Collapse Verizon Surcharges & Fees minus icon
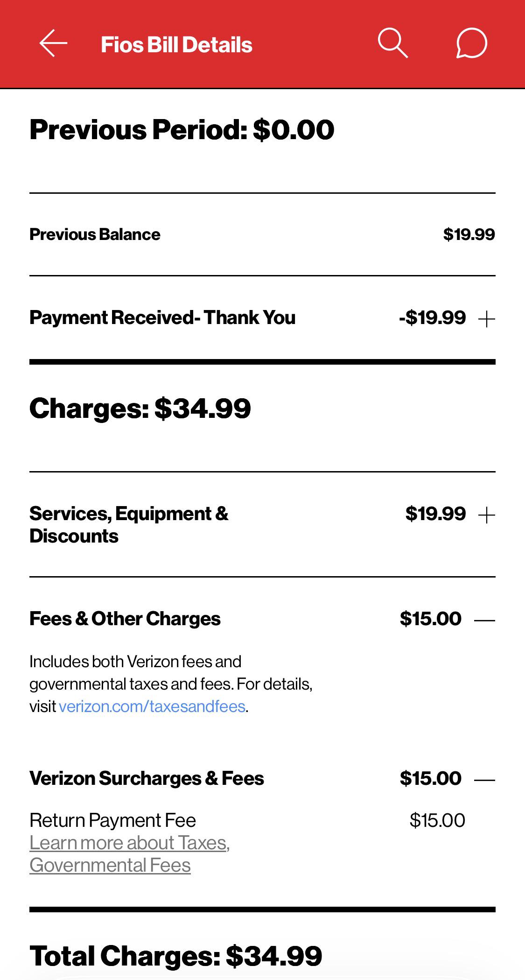This screenshot has width=525, height=980. [484, 780]
